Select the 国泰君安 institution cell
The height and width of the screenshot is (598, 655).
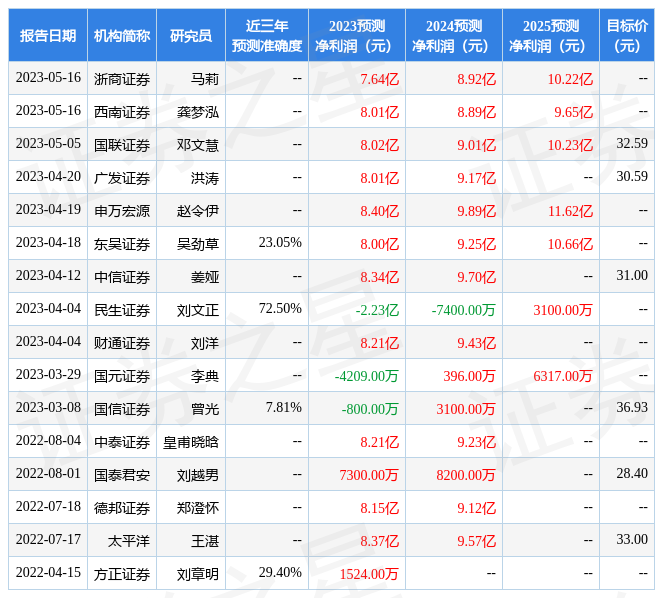[x=122, y=475]
